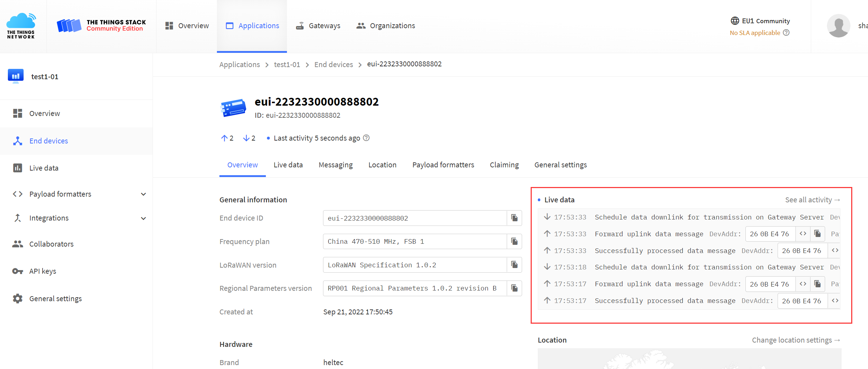
Task: Expand the Integrations sidebar section
Action: pos(143,218)
